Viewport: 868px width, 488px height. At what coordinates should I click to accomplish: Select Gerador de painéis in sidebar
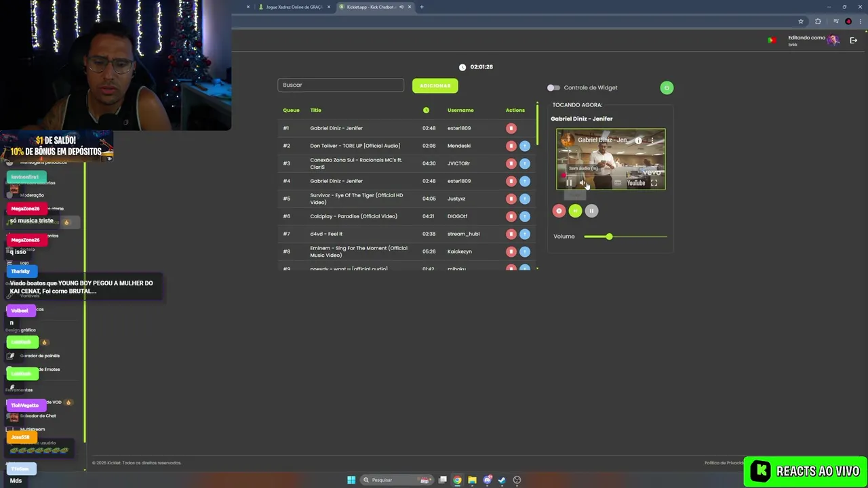pyautogui.click(x=40, y=356)
